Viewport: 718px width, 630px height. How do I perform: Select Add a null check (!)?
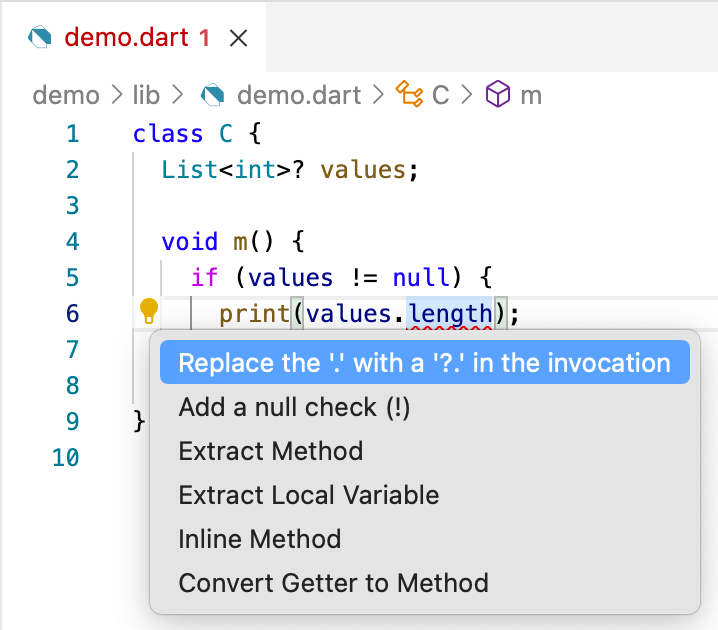(x=294, y=407)
